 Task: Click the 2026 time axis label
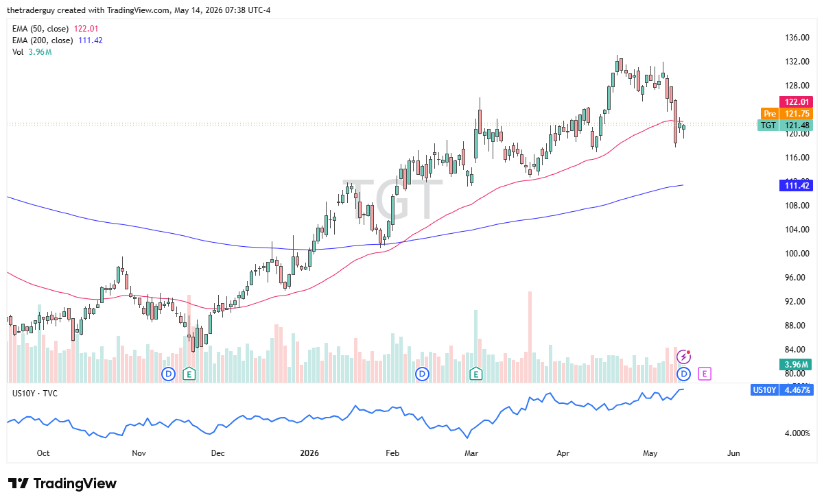point(310,453)
